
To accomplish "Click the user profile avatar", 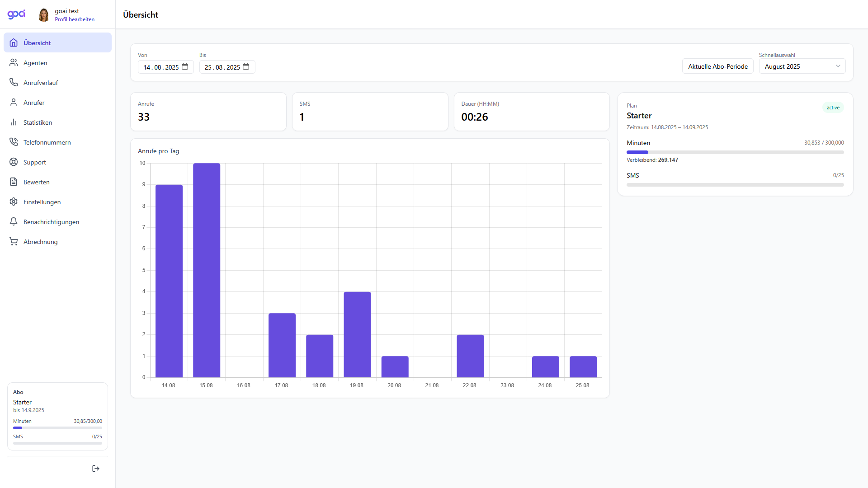I will click(x=44, y=15).
